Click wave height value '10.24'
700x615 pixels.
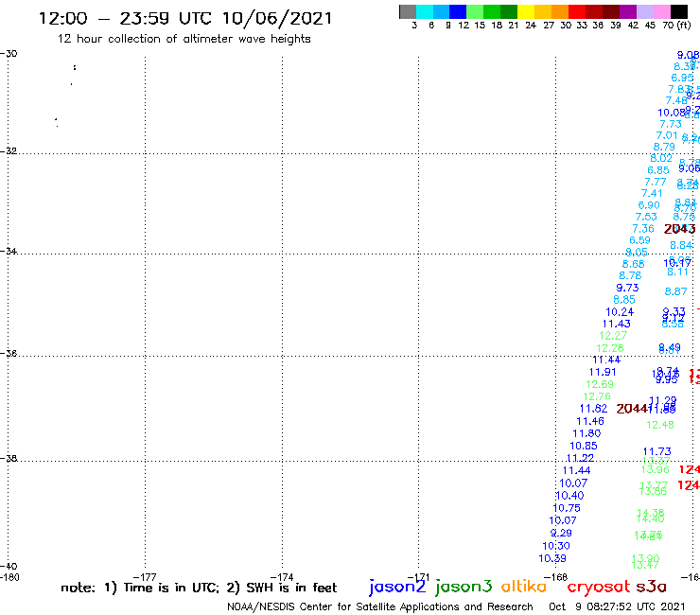pyautogui.click(x=620, y=311)
